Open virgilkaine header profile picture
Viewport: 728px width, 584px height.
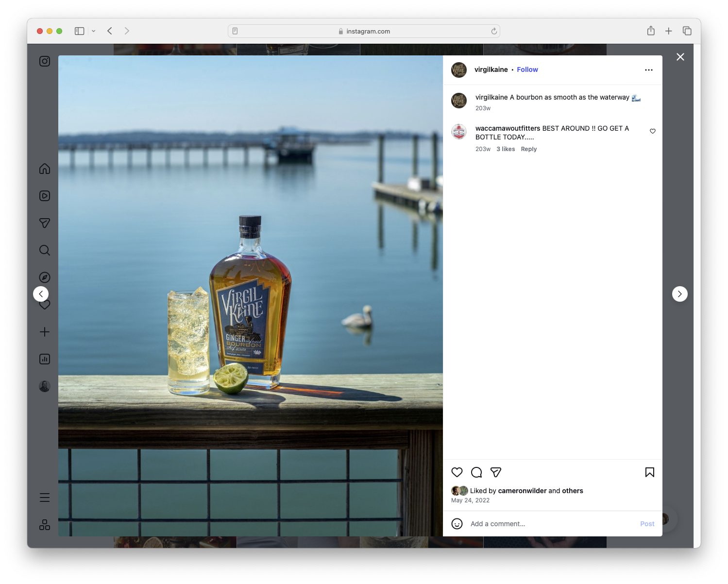459,70
